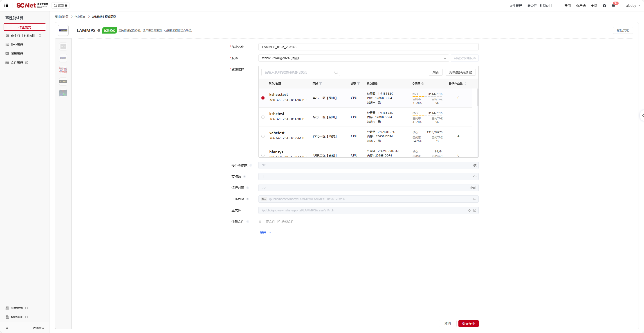Click help icon next to 节点数
This screenshot has width=644, height=333.
[x=245, y=176]
